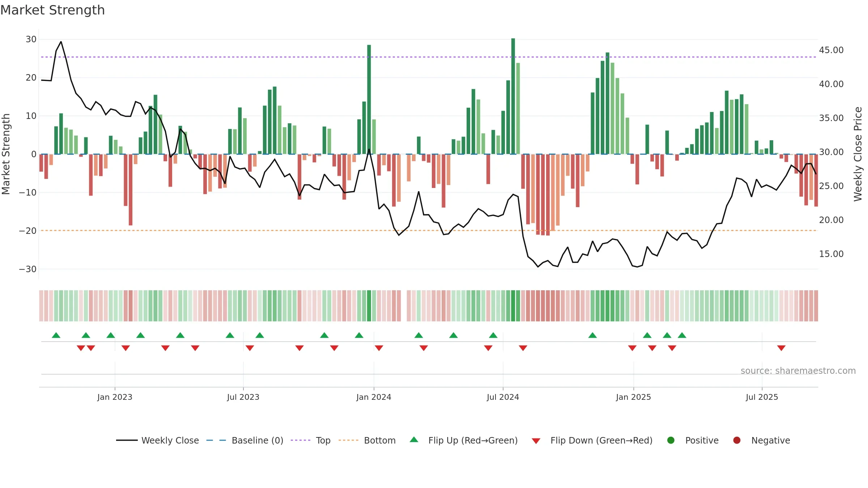This screenshot has height=488, width=868.
Task: Click the 30 strength axis tick
Action: pos(31,39)
